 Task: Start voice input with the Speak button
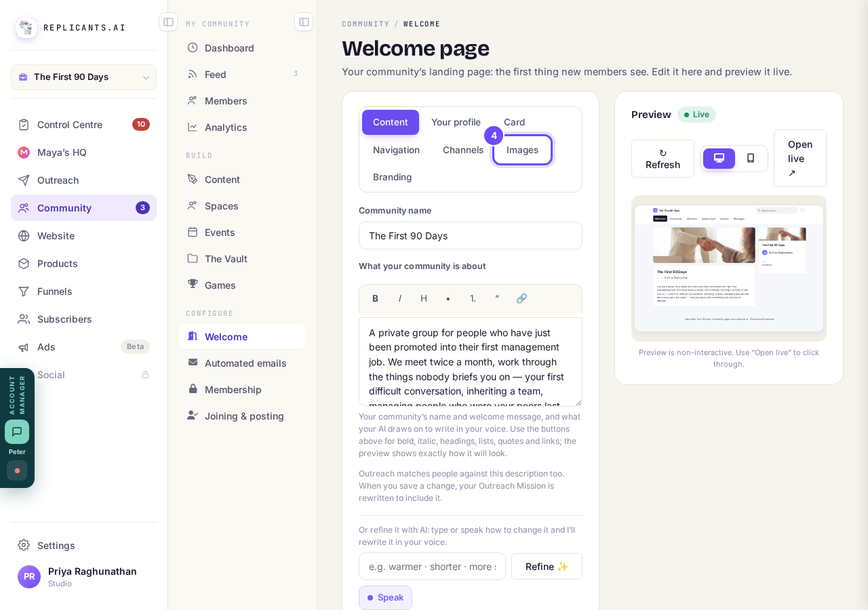[x=385, y=598]
